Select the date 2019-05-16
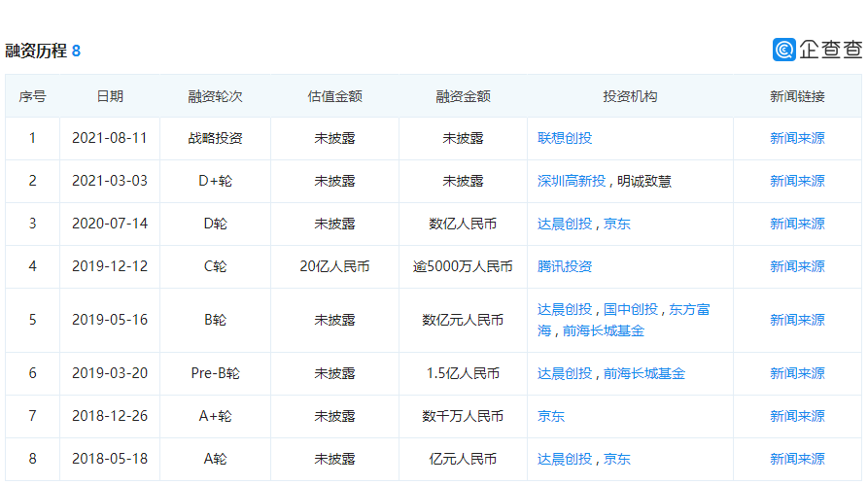This screenshot has height=485, width=868. click(x=110, y=320)
